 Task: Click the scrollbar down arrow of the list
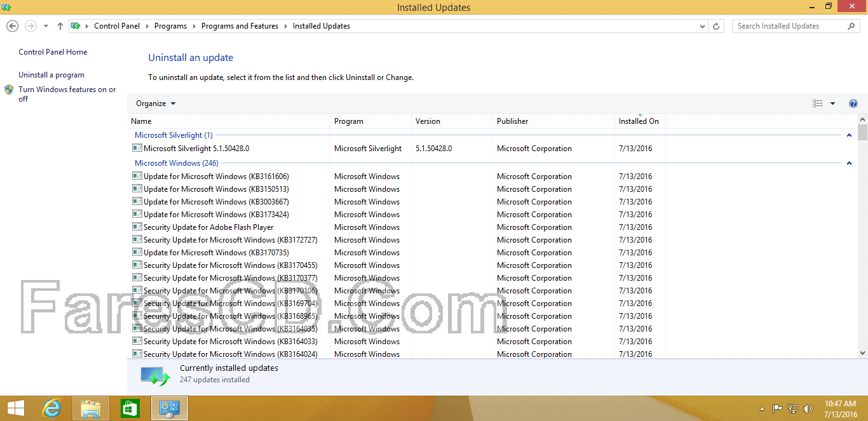[x=862, y=353]
